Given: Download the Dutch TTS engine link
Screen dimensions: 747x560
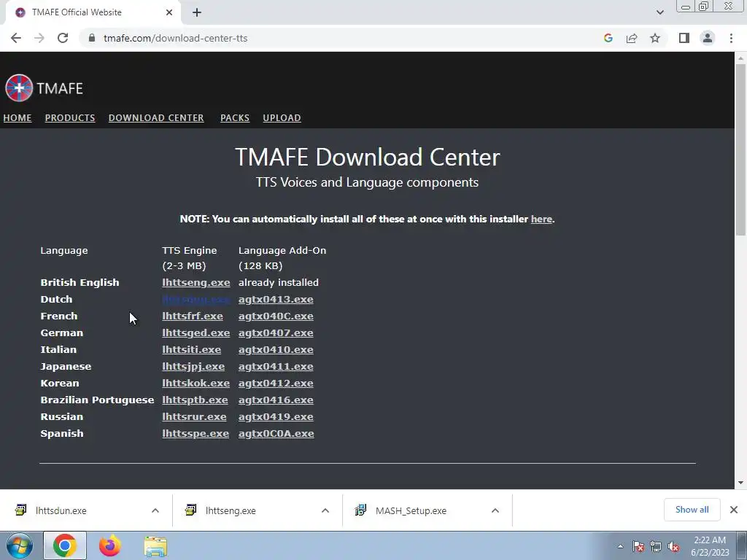Looking at the screenshot, I should [196, 299].
